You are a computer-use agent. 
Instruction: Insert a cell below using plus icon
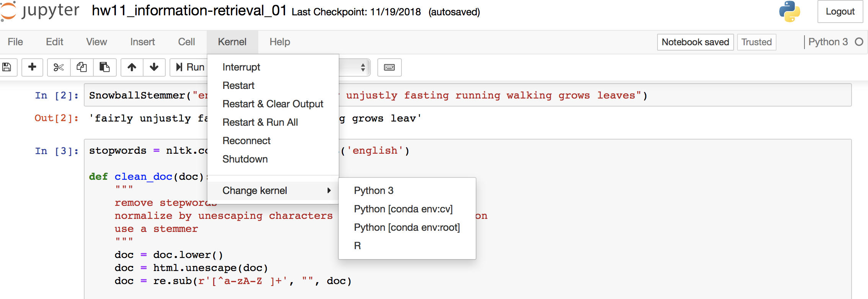point(32,67)
